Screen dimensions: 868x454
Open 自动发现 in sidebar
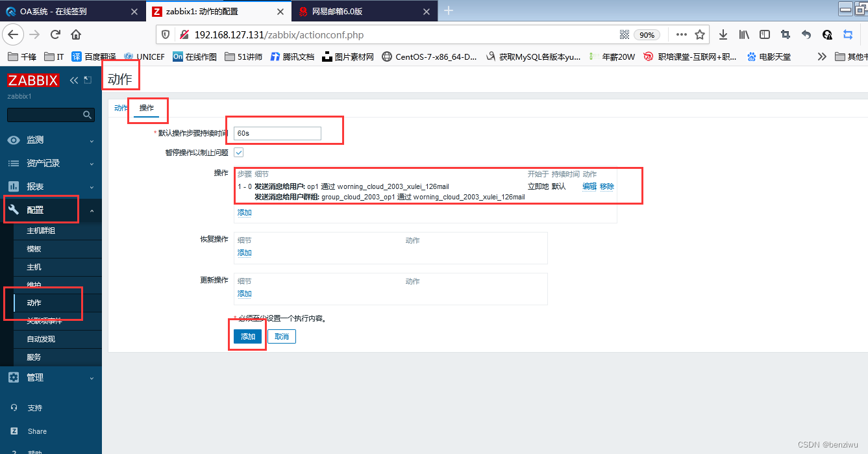click(41, 339)
